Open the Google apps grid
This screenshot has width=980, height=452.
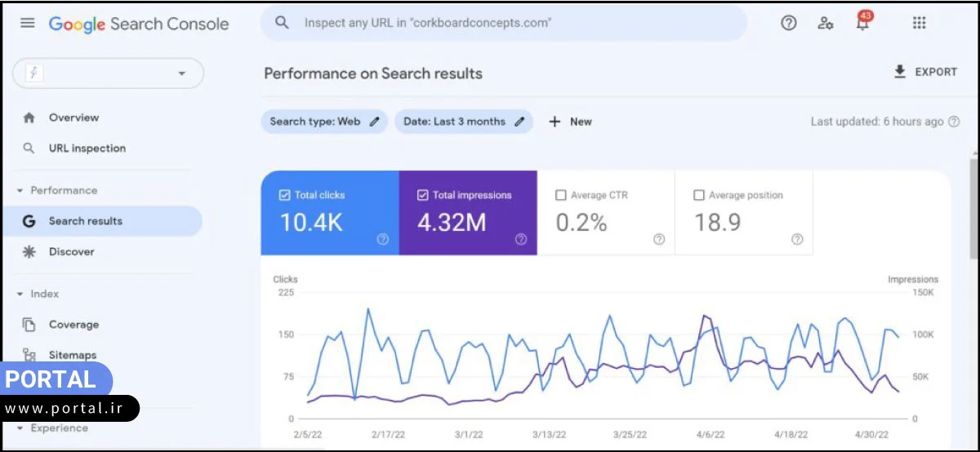tap(919, 23)
